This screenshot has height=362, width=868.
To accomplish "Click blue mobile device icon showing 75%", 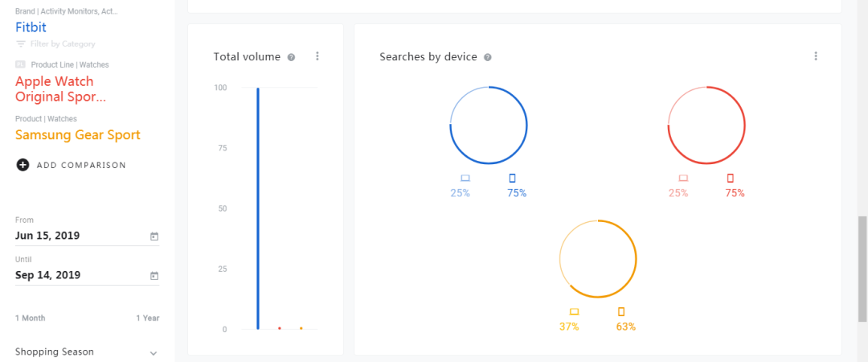I will point(512,178).
